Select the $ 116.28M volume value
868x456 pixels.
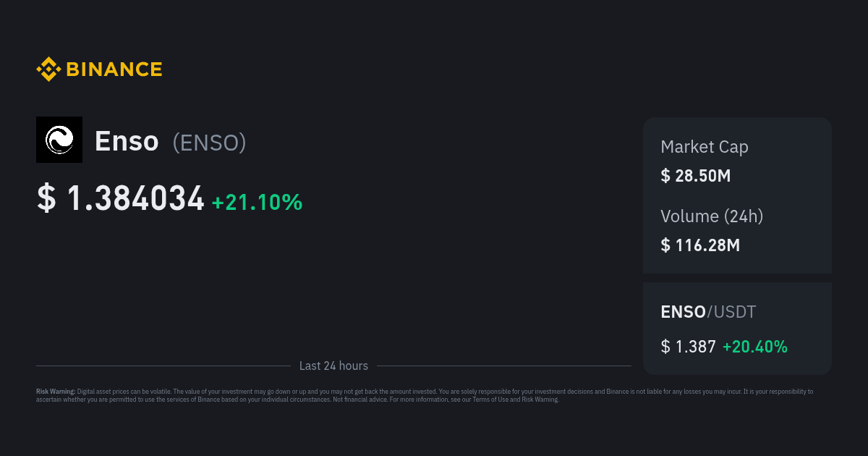click(x=699, y=245)
